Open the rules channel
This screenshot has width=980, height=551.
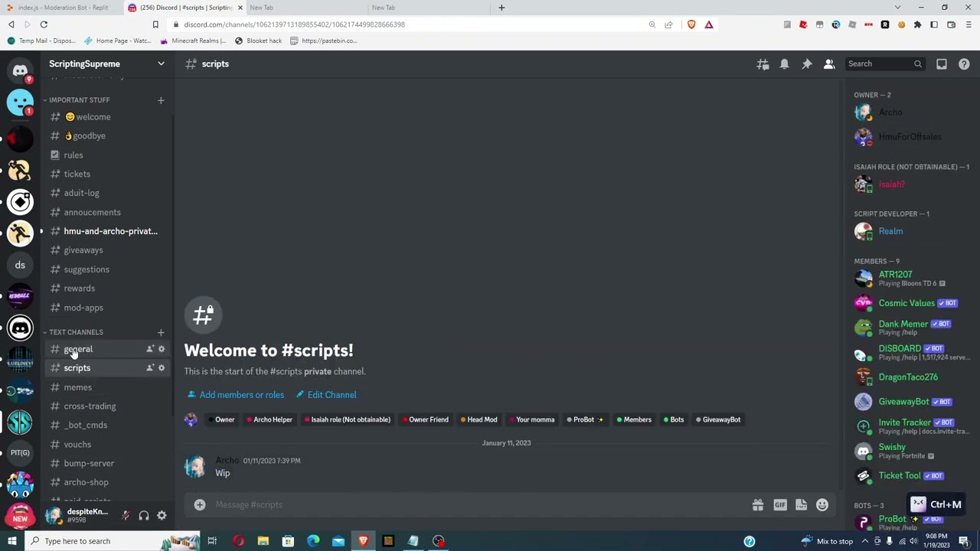click(107, 155)
